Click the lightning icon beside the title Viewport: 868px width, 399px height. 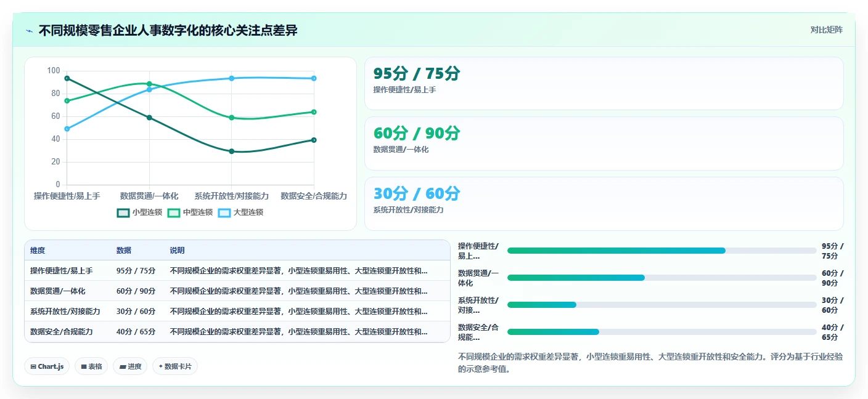[29, 30]
